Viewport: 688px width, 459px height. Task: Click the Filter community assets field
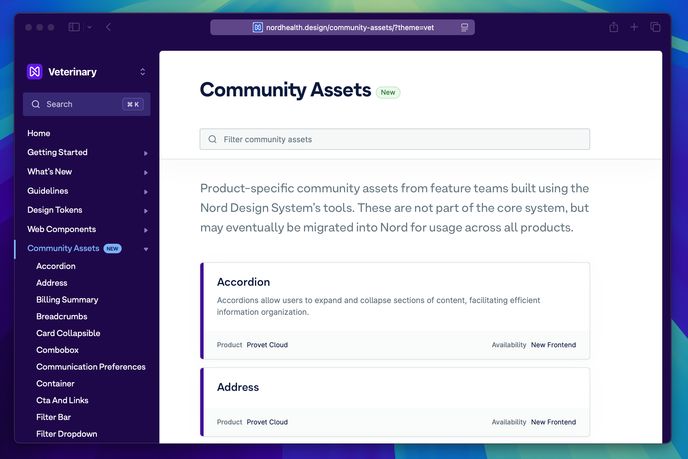point(395,139)
